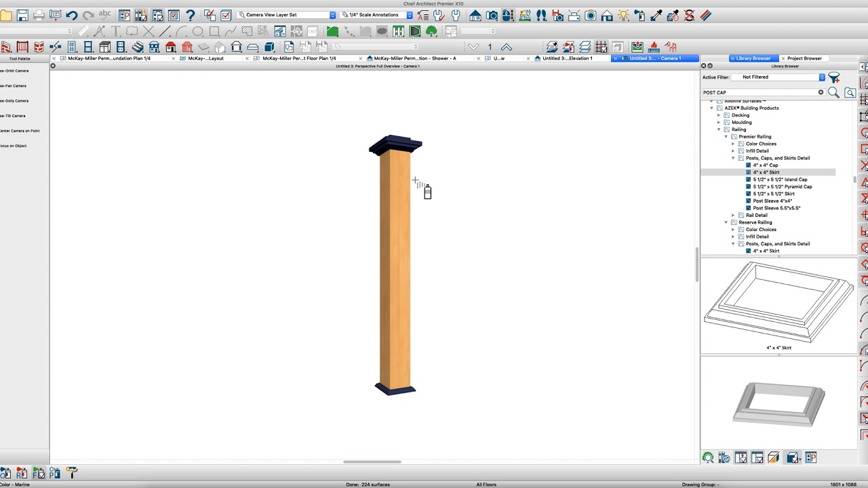Go down one floor with down chevron
The width and height of the screenshot is (868, 488).
[x=473, y=47]
